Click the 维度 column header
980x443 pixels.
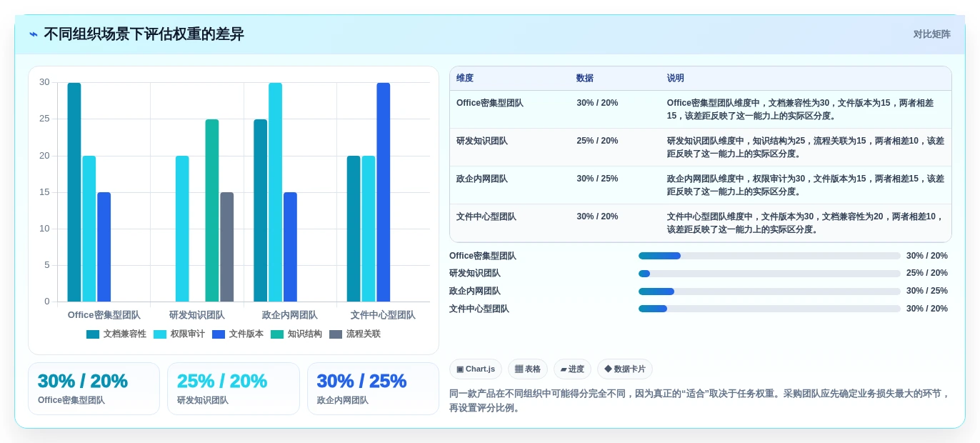465,79
